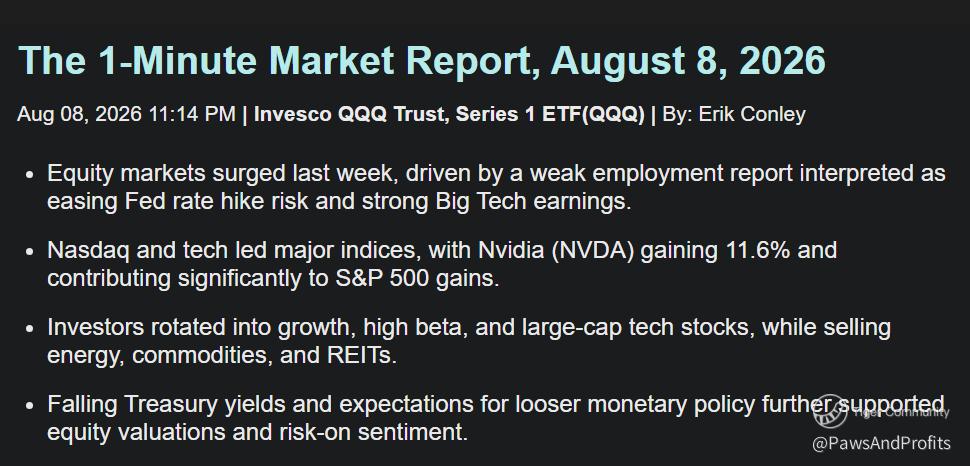Viewport: 970px width, 466px height.
Task: Click the bullet dot before 'Investors rotated'
Action: click(x=30, y=329)
